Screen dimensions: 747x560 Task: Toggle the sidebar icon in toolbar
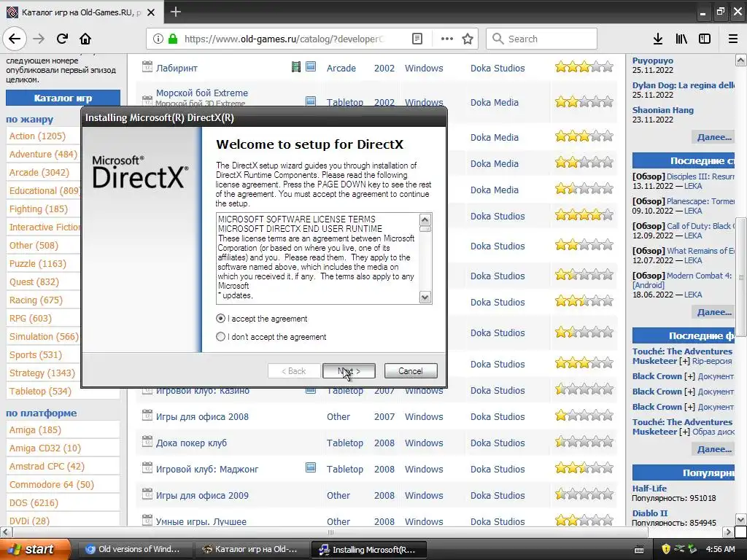point(705,39)
